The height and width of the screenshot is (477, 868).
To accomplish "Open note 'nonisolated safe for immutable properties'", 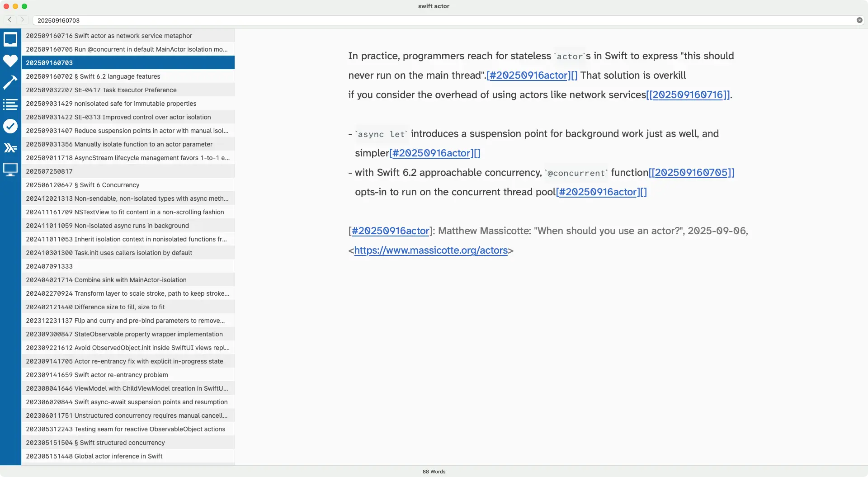I will (x=128, y=103).
